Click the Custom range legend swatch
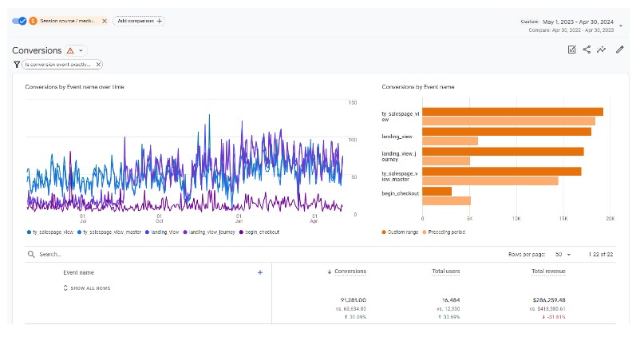Image resolution: width=644 pixels, height=337 pixels. click(384, 232)
